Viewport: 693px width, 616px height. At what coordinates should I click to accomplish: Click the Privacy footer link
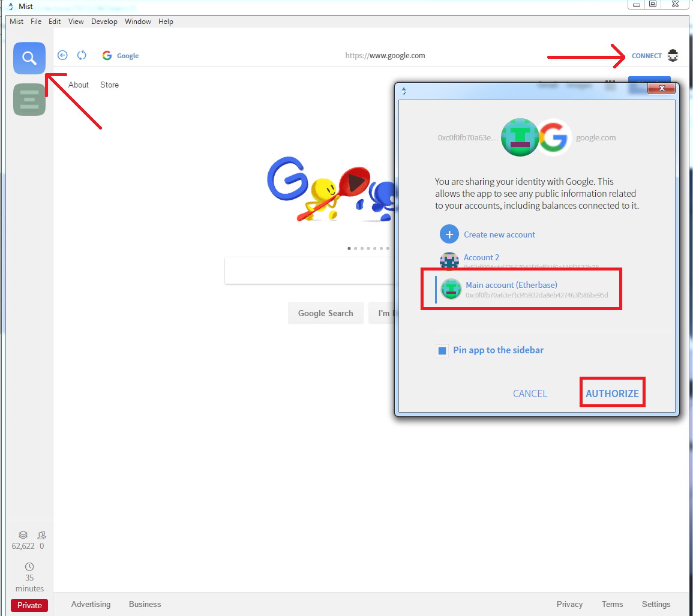pyautogui.click(x=569, y=604)
